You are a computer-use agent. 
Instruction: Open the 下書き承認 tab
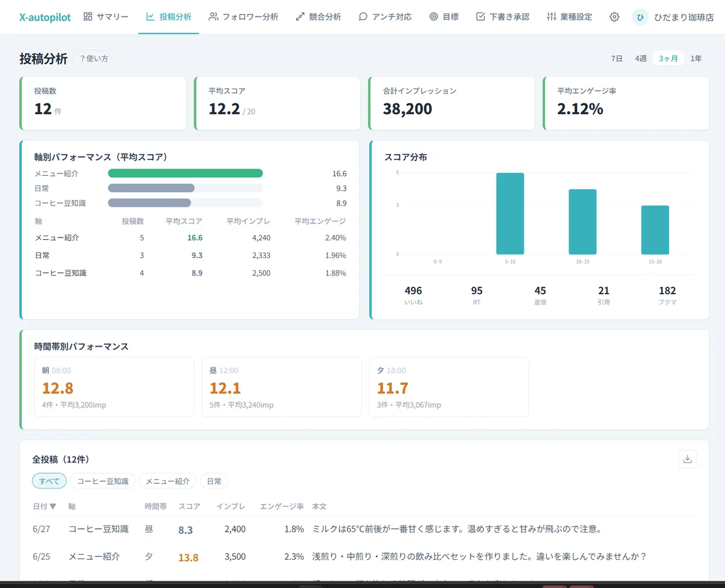point(503,17)
